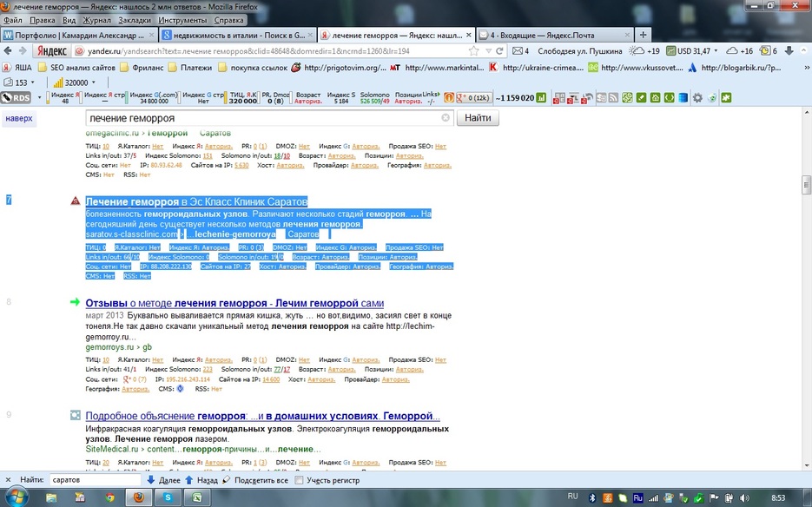Image resolution: width=812 pixels, height=507 pixels.
Task: Bookmark this page with the star icon
Action: click(x=474, y=50)
